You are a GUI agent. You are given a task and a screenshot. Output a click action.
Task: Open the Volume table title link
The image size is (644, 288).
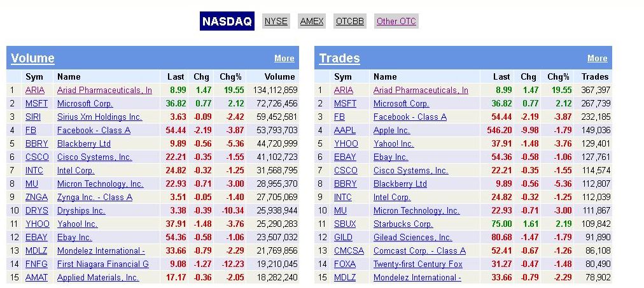tap(32, 59)
